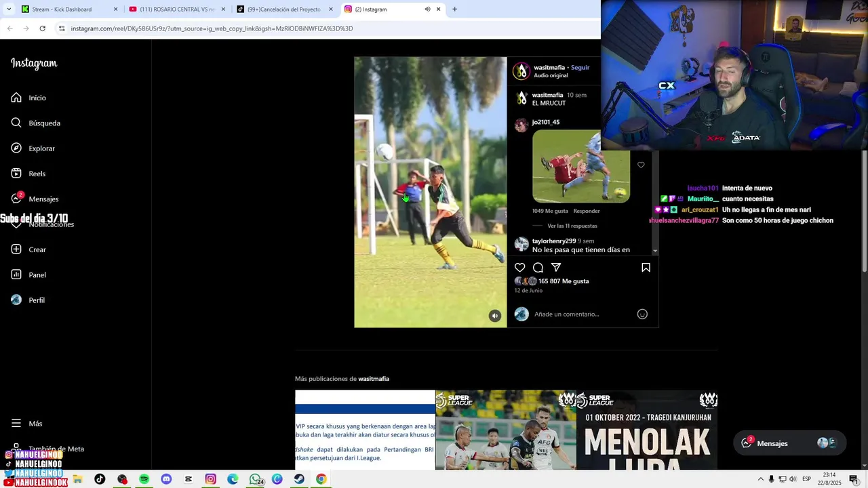View site information icon in address bar
This screenshot has height=488, width=868.
[x=62, y=28]
